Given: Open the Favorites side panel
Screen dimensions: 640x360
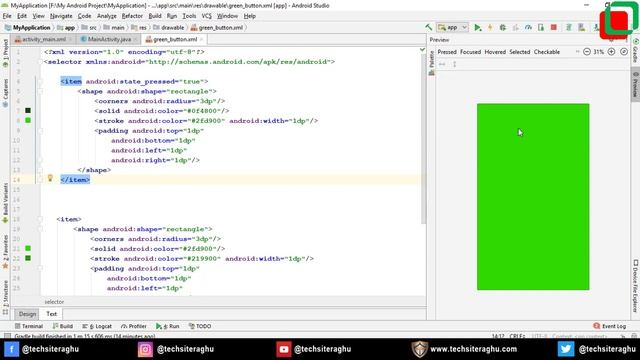Looking at the screenshot, I should click(5, 252).
